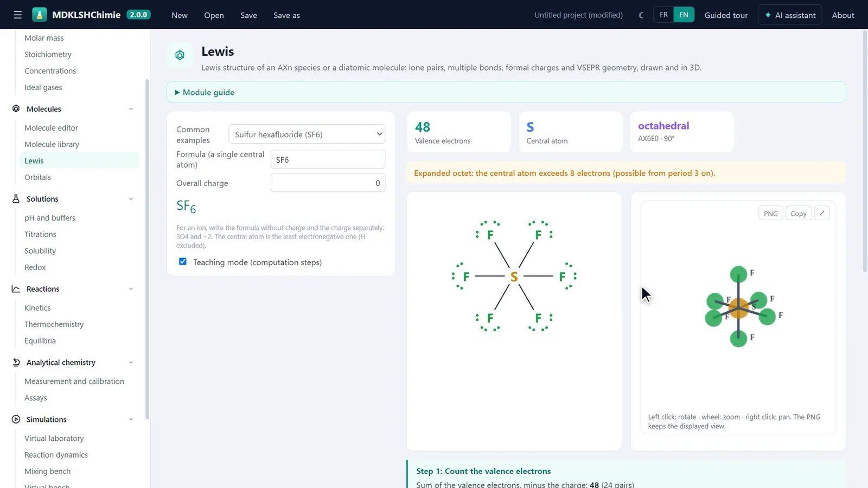The height and width of the screenshot is (488, 868).
Task: Click Open in the top menu
Action: (x=214, y=15)
